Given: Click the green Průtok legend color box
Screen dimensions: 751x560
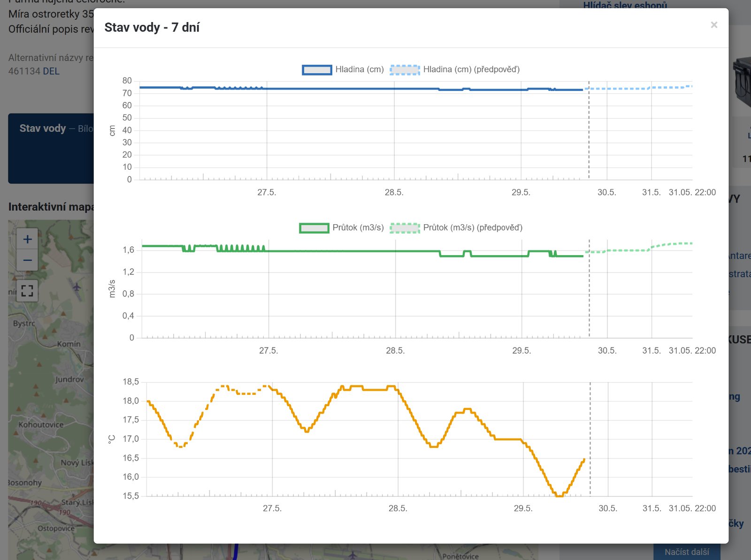Looking at the screenshot, I should point(314,228).
